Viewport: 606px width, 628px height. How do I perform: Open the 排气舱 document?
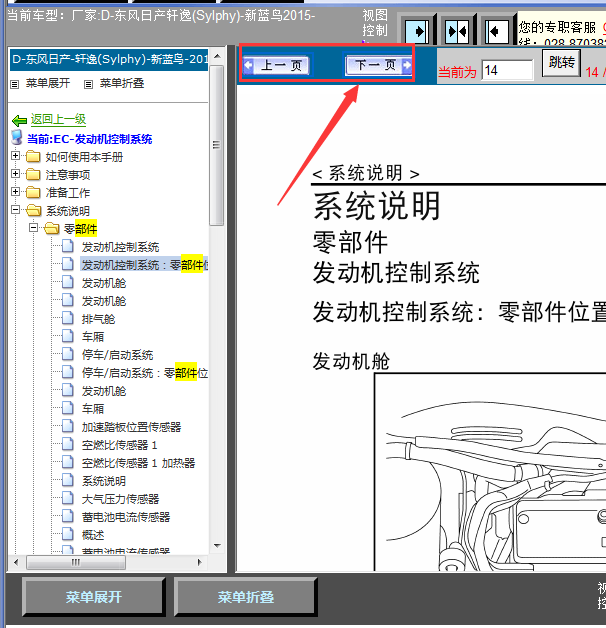pyautogui.click(x=98, y=319)
